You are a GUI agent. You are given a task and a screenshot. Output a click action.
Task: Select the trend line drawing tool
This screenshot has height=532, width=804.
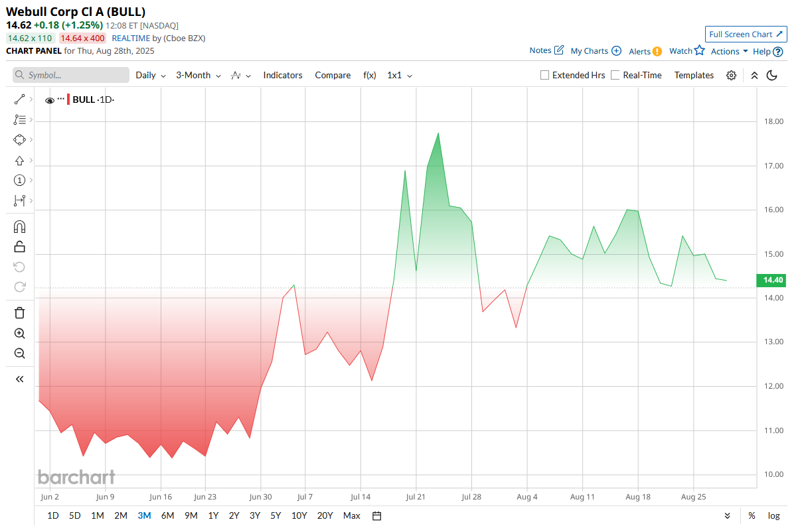pos(19,100)
